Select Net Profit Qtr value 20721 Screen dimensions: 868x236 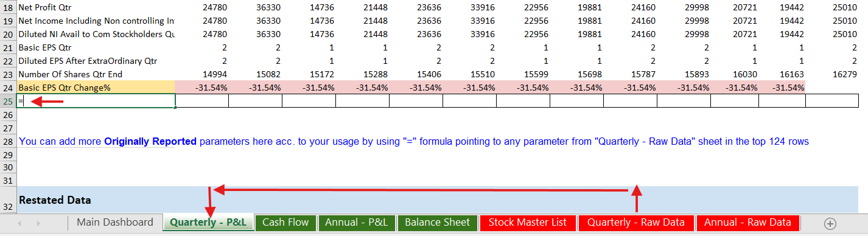(735, 9)
